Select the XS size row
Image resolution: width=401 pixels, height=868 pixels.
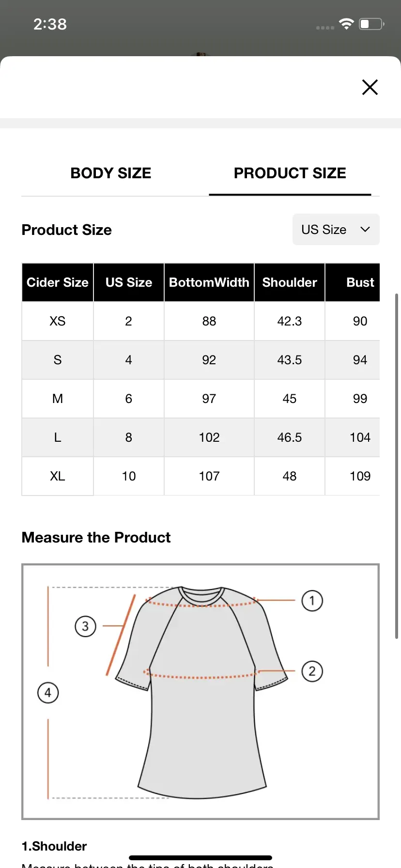(x=200, y=321)
